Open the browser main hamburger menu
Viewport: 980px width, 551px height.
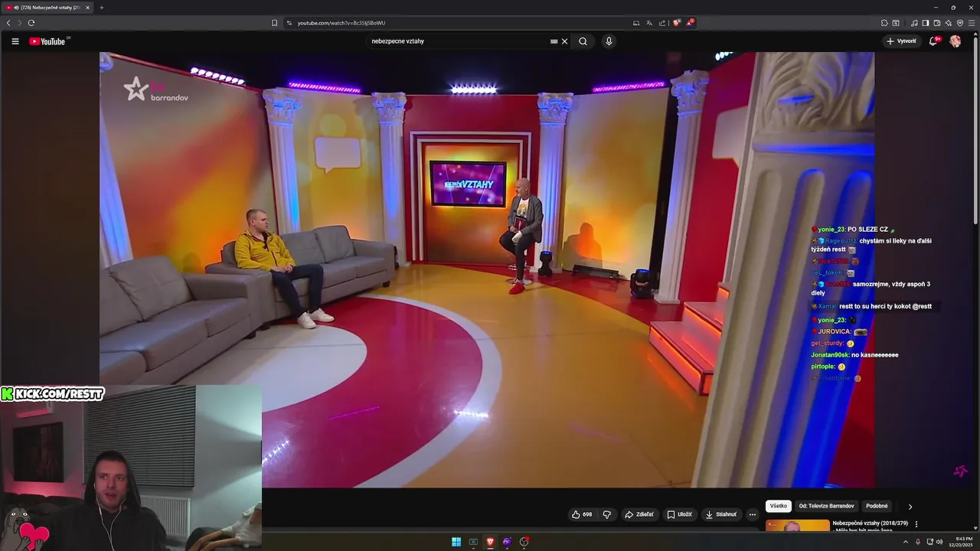click(972, 23)
